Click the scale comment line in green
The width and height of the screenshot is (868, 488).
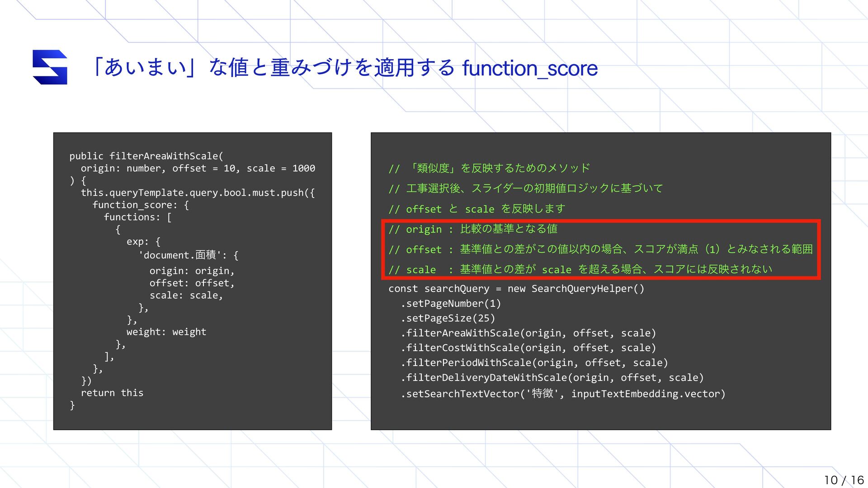(x=580, y=270)
